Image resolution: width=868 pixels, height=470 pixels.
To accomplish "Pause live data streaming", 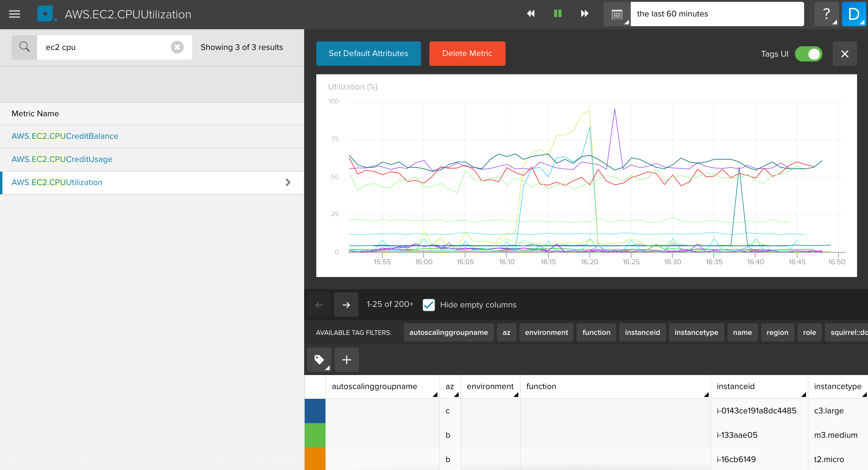I will pos(558,13).
